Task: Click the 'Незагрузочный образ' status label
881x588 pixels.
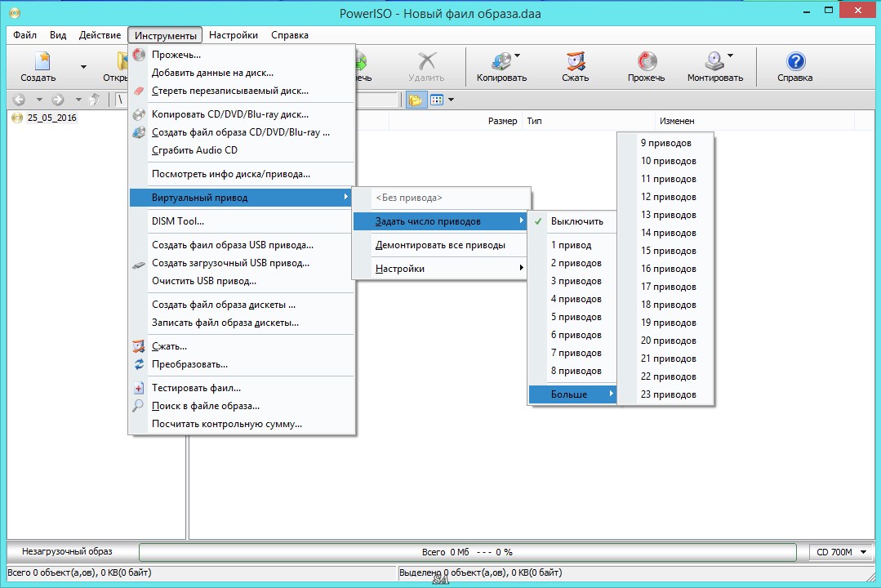Action: 68,551
